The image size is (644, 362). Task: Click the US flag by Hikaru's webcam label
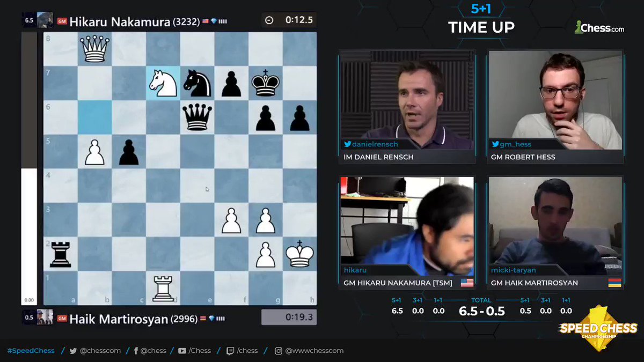point(467,283)
